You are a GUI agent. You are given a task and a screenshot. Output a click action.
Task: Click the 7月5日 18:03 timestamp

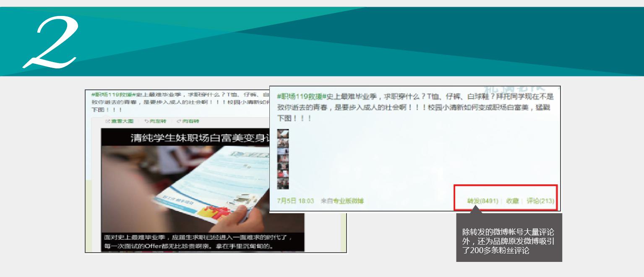295,201
